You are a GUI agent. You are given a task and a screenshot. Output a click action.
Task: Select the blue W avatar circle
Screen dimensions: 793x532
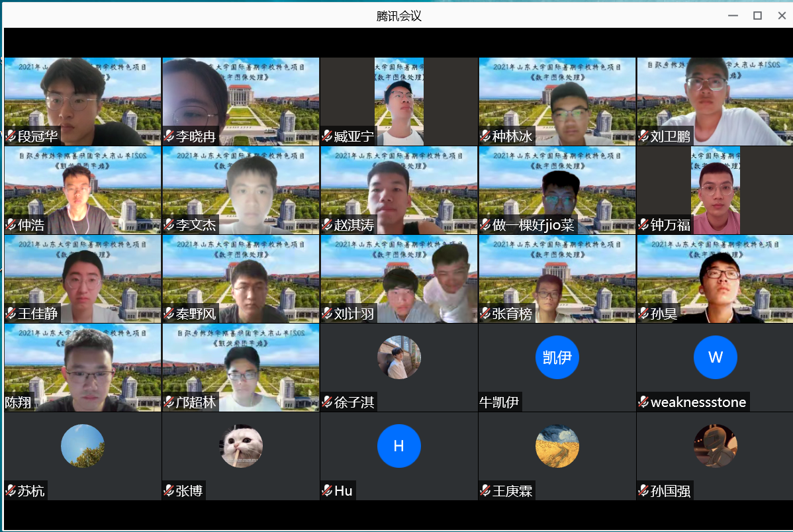(x=716, y=357)
